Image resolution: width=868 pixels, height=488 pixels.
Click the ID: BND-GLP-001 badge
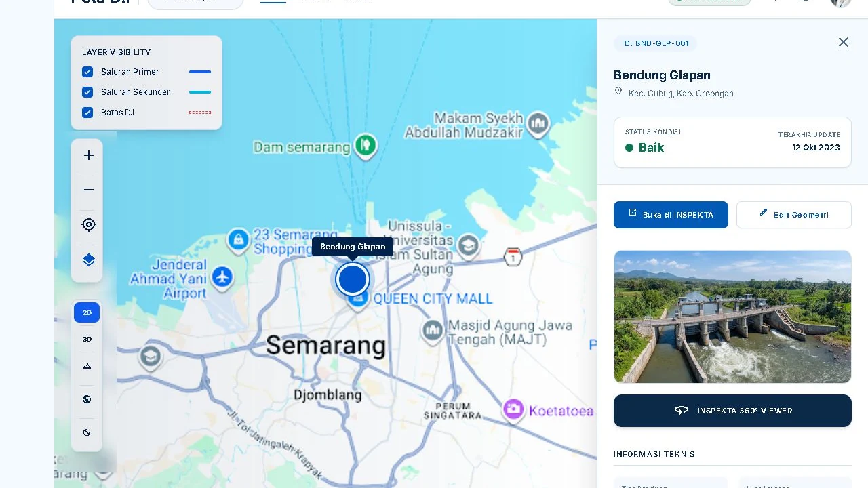[x=655, y=43]
